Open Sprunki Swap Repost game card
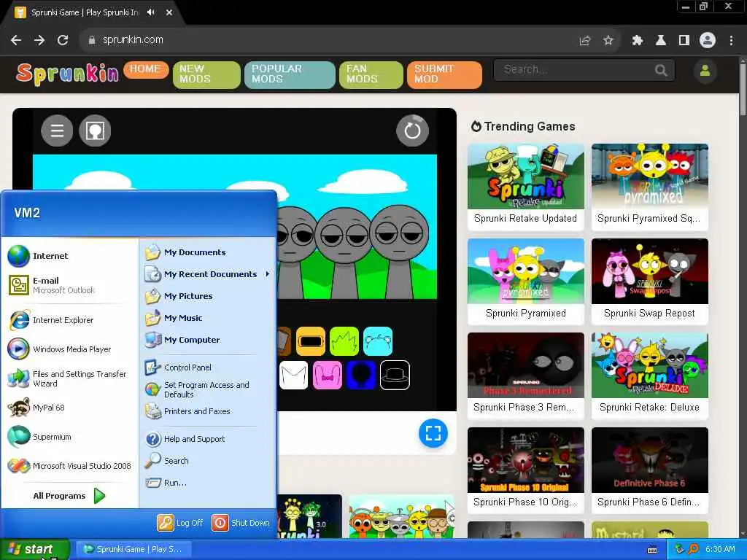 click(x=650, y=281)
